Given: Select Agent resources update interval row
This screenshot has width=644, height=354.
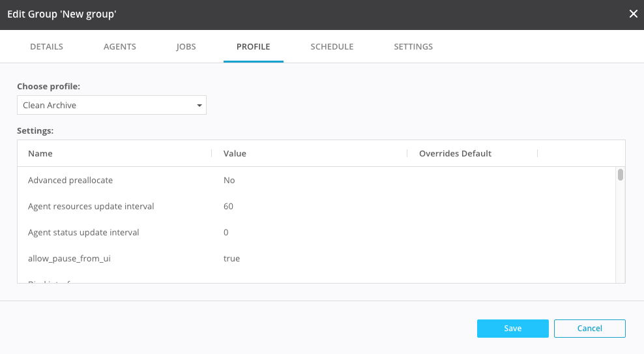Looking at the screenshot, I should pos(91,206).
